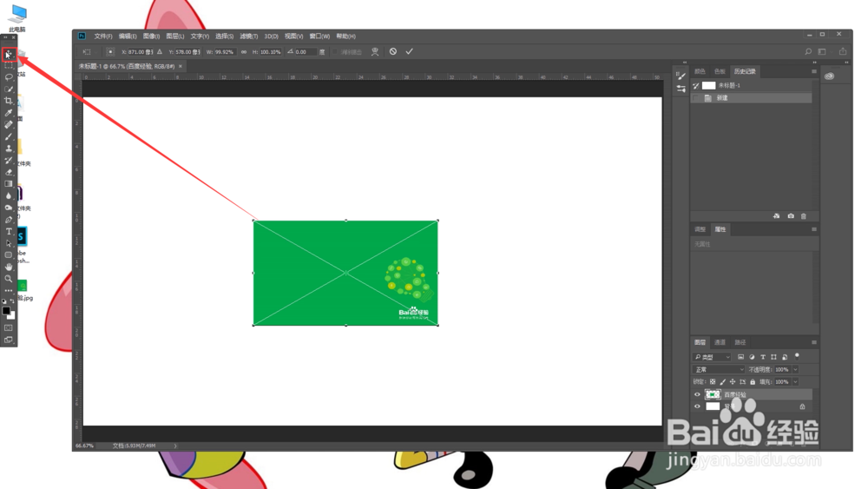The image size is (868, 489).
Task: Open the 文件(F) menu
Action: [x=103, y=36]
